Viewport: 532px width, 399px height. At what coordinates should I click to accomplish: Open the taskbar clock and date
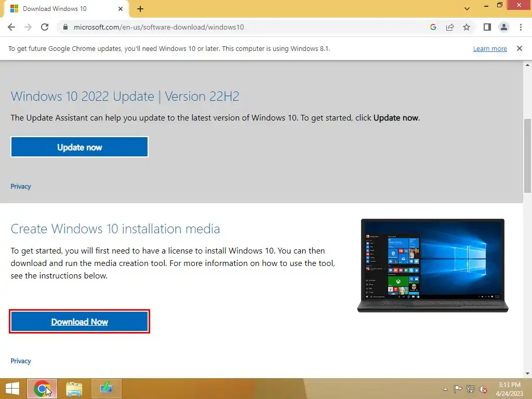click(x=509, y=389)
